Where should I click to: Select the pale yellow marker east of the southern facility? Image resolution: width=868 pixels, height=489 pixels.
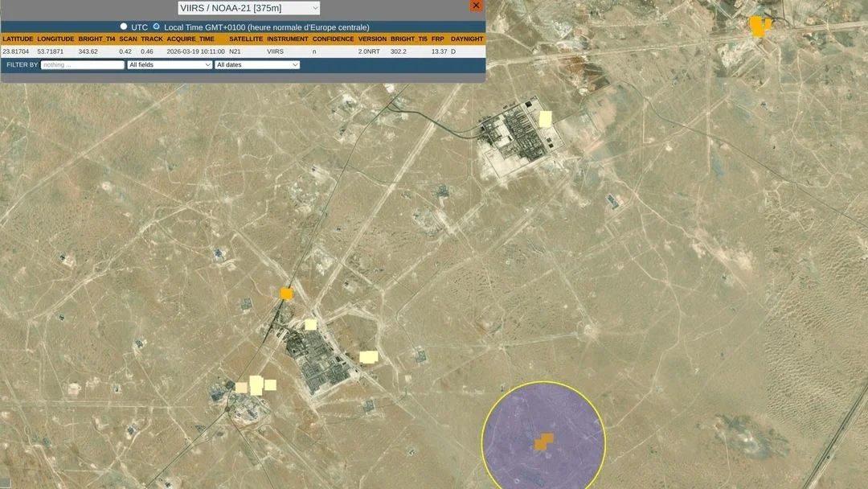368,357
